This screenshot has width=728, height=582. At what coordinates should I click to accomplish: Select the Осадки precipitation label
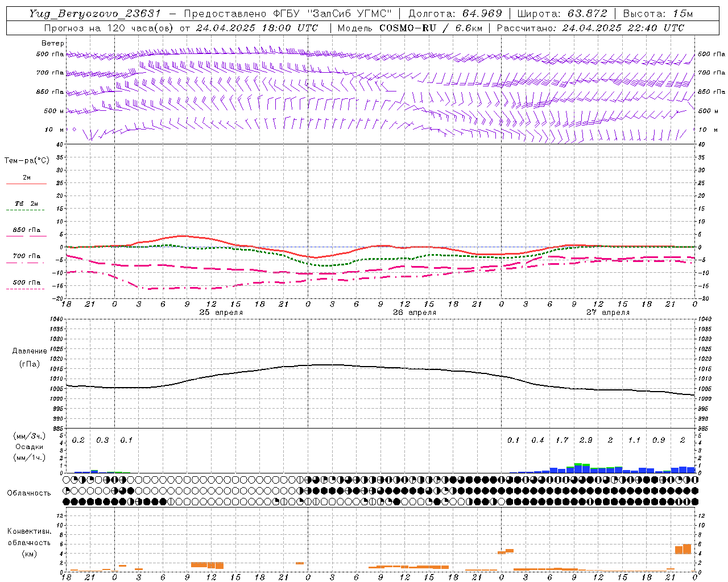click(x=30, y=447)
